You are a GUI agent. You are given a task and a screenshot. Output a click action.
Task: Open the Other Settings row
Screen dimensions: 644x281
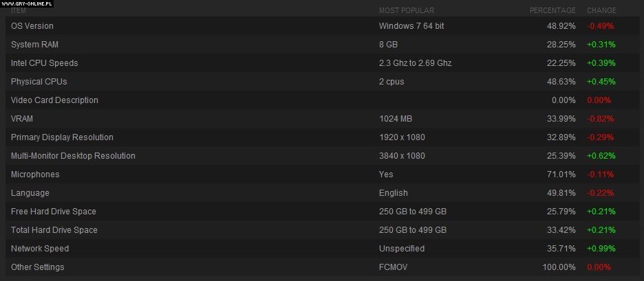(x=38, y=267)
